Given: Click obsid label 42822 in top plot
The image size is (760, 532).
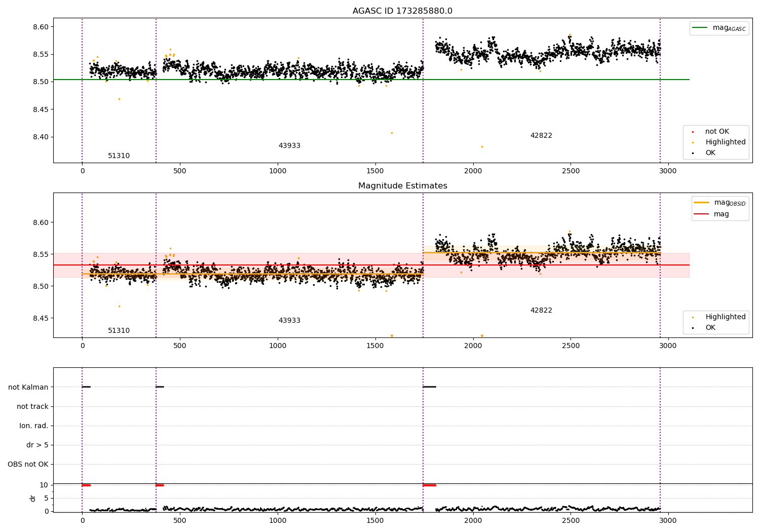Looking at the screenshot, I should pyautogui.click(x=541, y=136).
